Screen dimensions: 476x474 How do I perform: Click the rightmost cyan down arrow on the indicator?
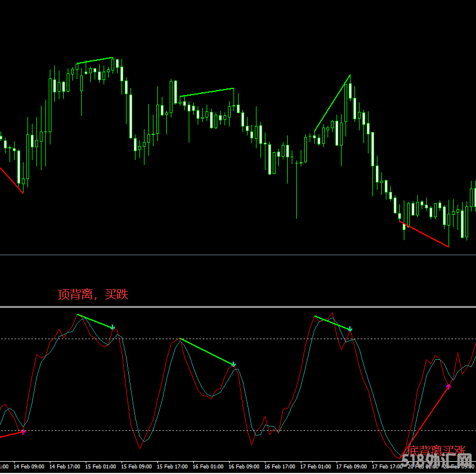tap(351, 329)
